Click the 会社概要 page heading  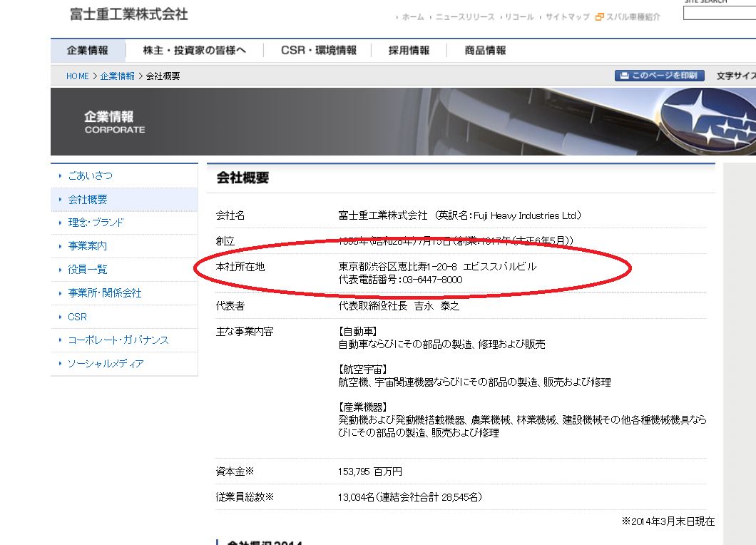point(242,178)
